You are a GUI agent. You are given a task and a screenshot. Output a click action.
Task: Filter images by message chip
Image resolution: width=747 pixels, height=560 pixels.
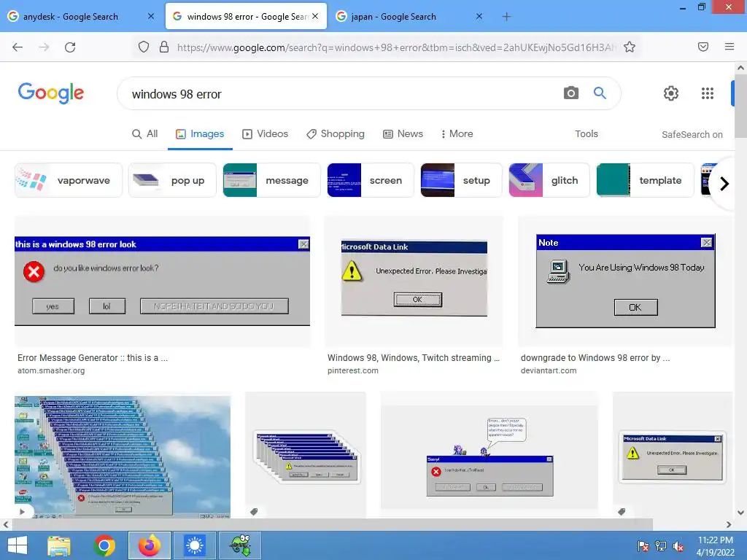point(271,180)
